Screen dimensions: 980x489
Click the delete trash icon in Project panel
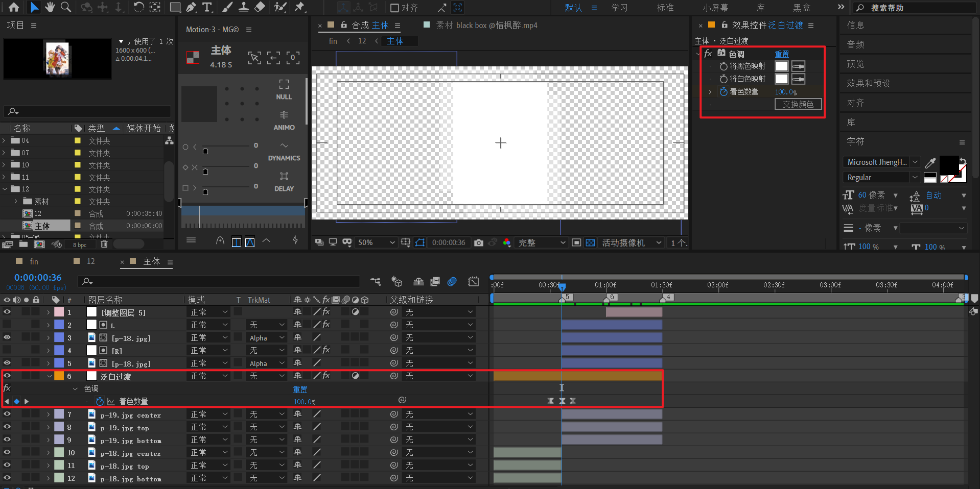(104, 244)
